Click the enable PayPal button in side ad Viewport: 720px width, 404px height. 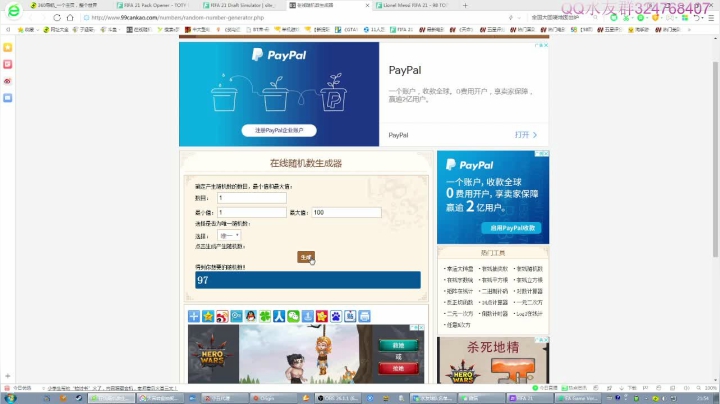[511, 228]
